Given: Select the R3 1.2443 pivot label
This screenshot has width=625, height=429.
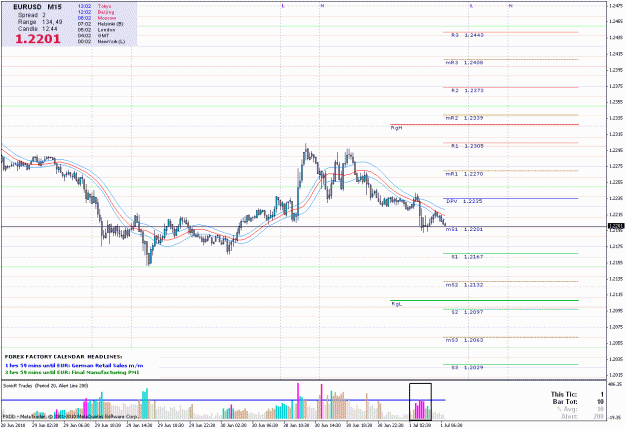Looking at the screenshot, I should click(467, 35).
